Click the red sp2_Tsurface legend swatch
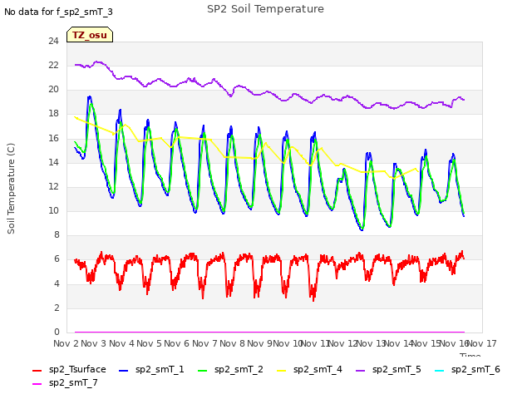Viewport: 532px width, 399px height. tap(37, 371)
